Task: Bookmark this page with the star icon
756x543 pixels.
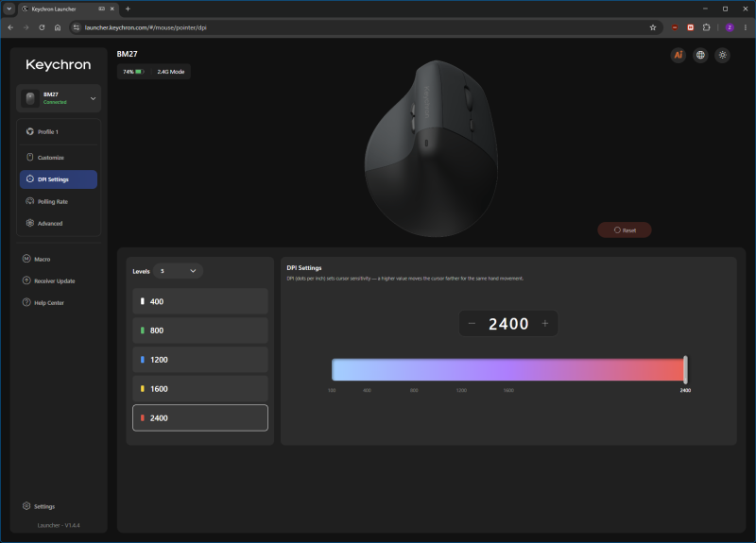Action: pos(653,27)
